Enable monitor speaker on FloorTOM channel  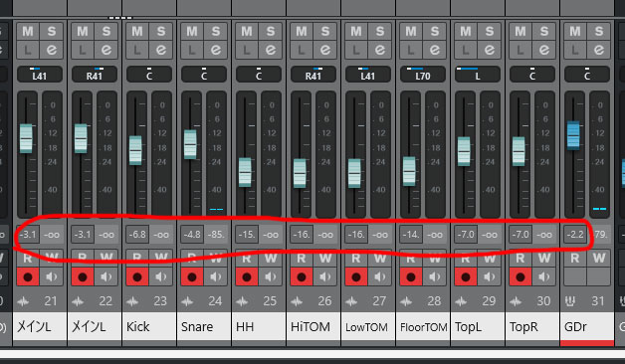tap(435, 276)
